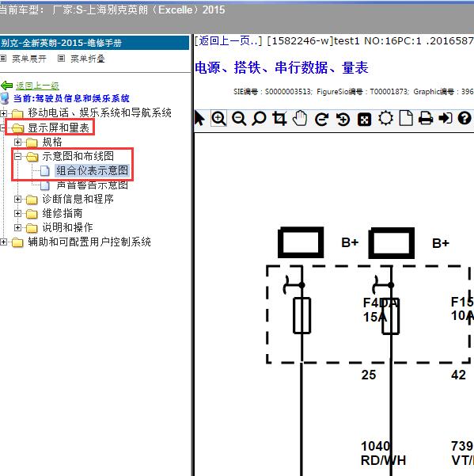Expand the 维修指南 folder
The height and width of the screenshot is (476, 474).
[x=17, y=213]
